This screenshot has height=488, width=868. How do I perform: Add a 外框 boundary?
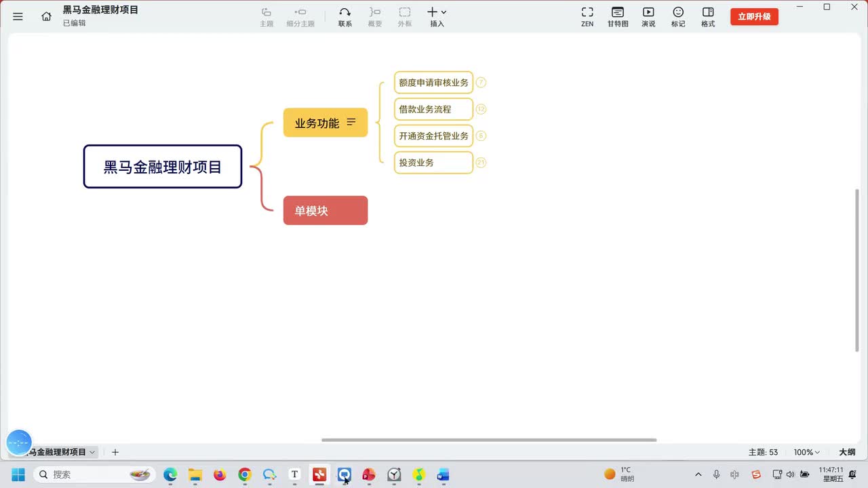tap(405, 17)
